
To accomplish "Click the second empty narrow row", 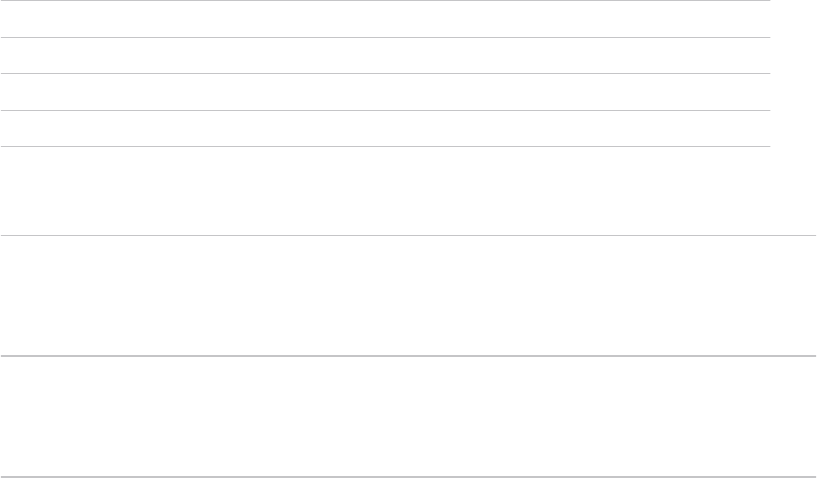I will pyautogui.click(x=385, y=56).
